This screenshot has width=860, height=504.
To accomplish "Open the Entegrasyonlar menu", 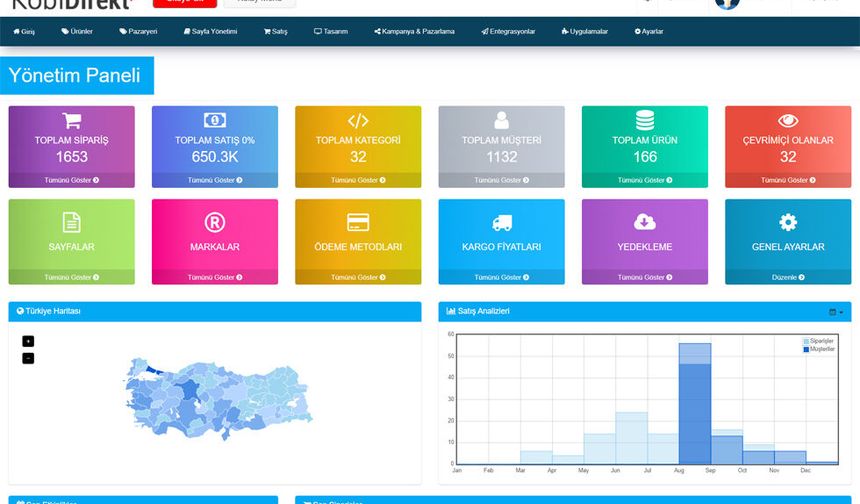I will [x=508, y=31].
